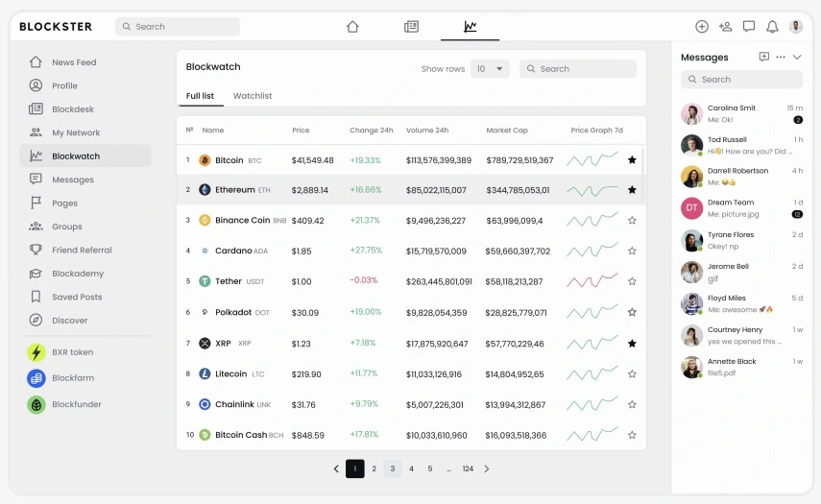Click the Blockademy graduation cap icon
Image resolution: width=821 pixels, height=504 pixels.
click(36, 274)
